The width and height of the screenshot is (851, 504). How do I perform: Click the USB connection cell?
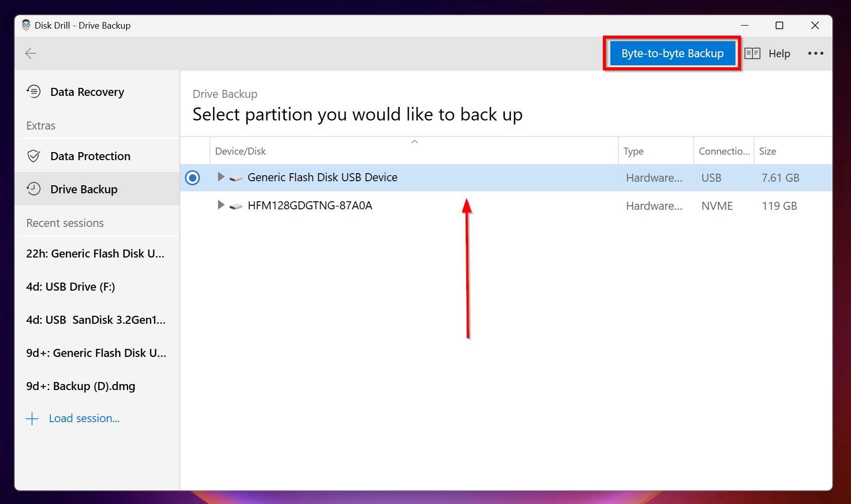coord(711,178)
